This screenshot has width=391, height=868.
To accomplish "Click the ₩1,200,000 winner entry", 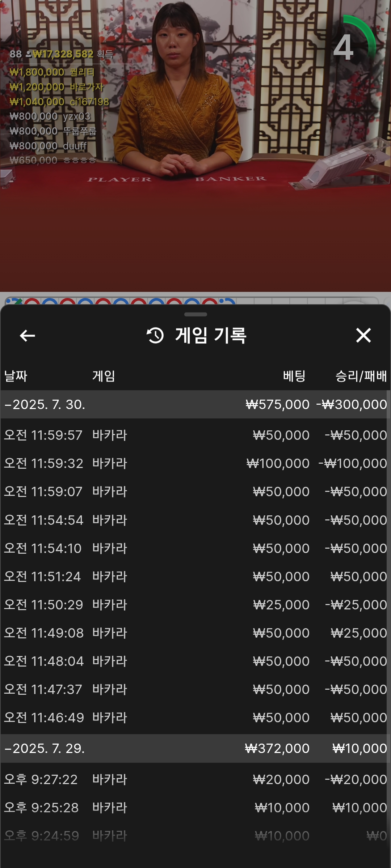I will (56, 87).
